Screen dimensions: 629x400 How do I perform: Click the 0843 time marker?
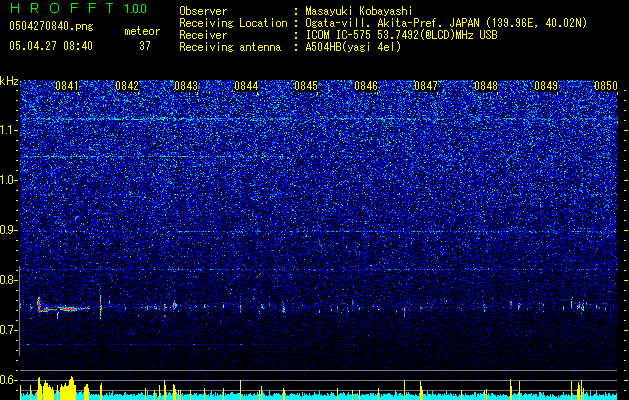tap(186, 86)
